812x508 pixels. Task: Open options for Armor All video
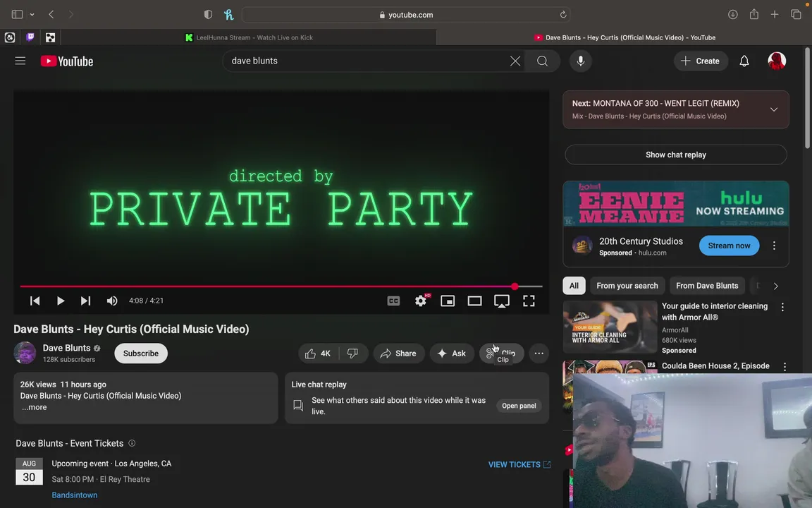782,308
